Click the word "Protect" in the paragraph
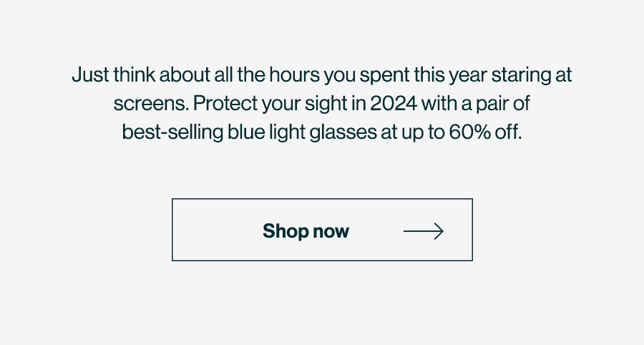The width and height of the screenshot is (644, 345). (x=225, y=104)
